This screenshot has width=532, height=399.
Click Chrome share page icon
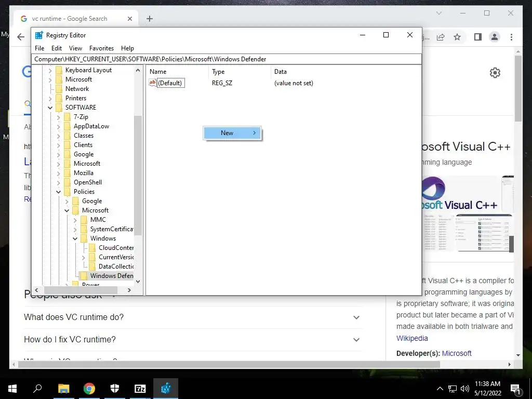point(441,37)
